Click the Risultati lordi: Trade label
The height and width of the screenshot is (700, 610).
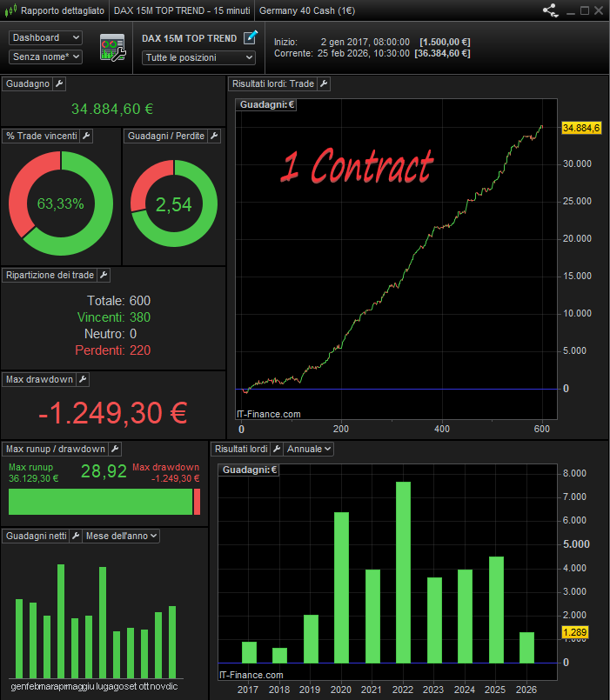[x=272, y=84]
